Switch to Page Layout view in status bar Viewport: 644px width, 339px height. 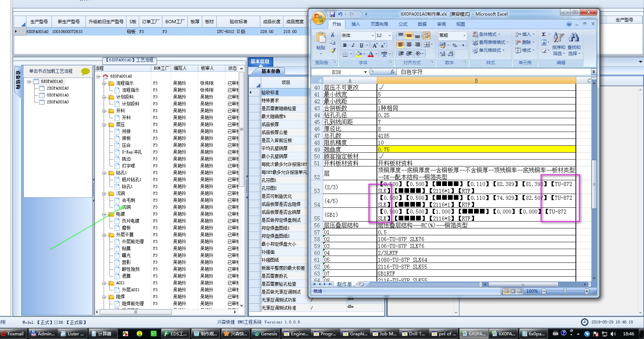coord(513,291)
